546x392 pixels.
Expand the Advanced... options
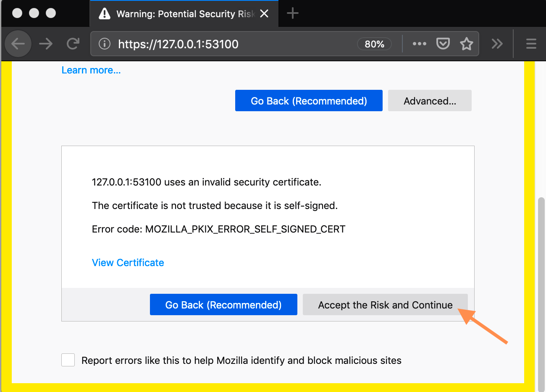tap(429, 101)
